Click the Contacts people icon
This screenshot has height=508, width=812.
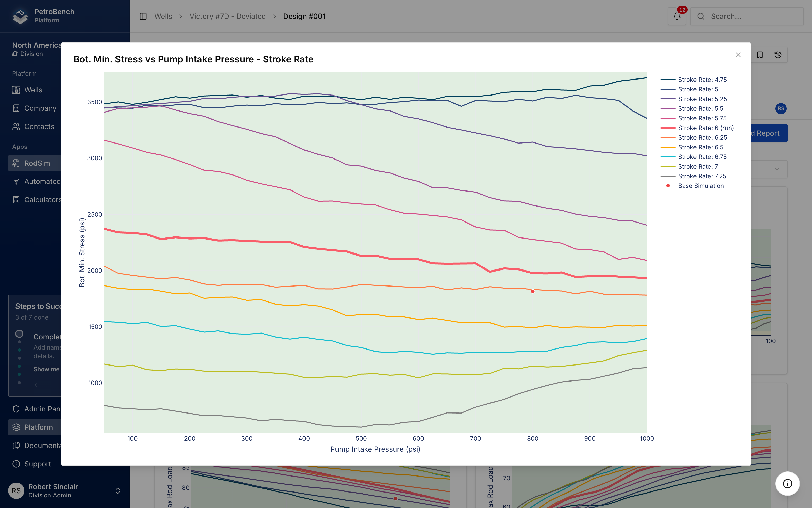point(16,127)
